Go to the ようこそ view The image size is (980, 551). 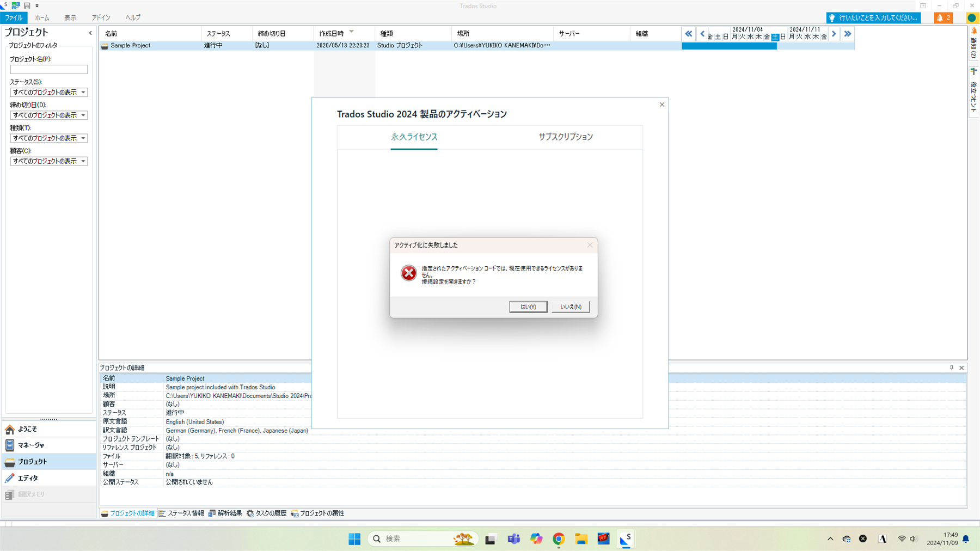coord(49,429)
